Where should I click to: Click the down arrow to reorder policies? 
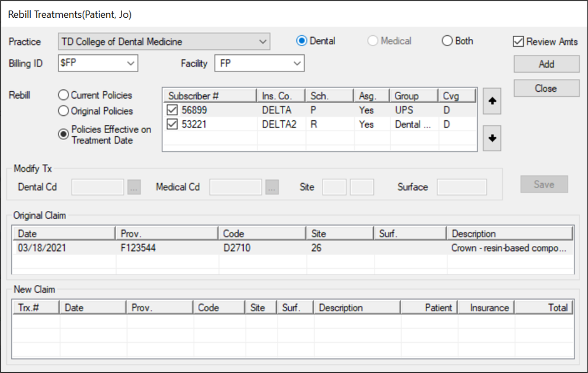491,138
